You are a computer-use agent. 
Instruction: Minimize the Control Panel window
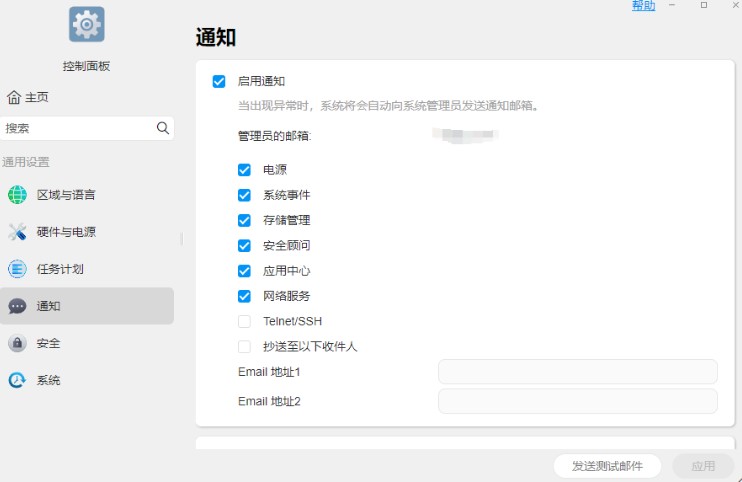(672, 5)
